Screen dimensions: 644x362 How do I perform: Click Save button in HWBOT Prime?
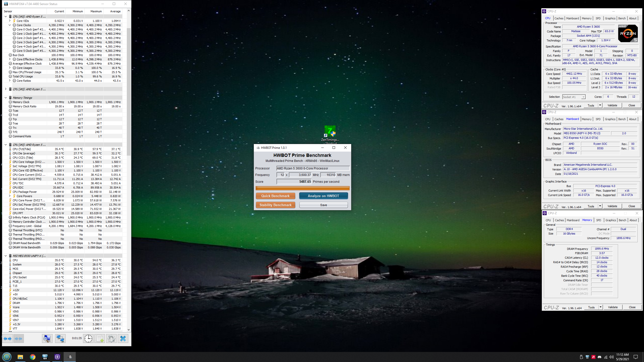[323, 205]
